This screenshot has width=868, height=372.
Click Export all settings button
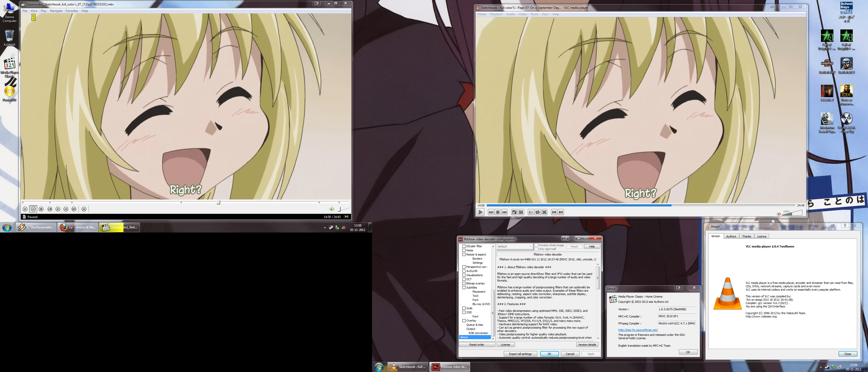pyautogui.click(x=520, y=354)
